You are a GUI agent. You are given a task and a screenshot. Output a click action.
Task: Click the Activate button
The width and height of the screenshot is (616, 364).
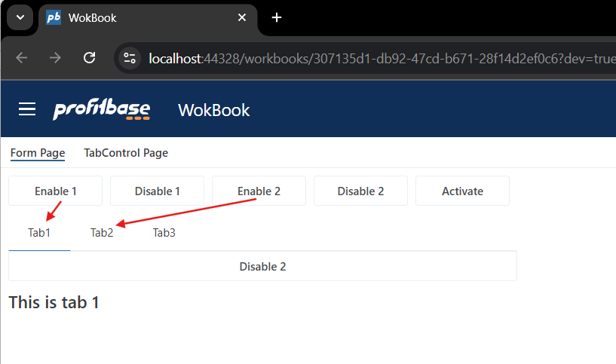pyautogui.click(x=462, y=191)
